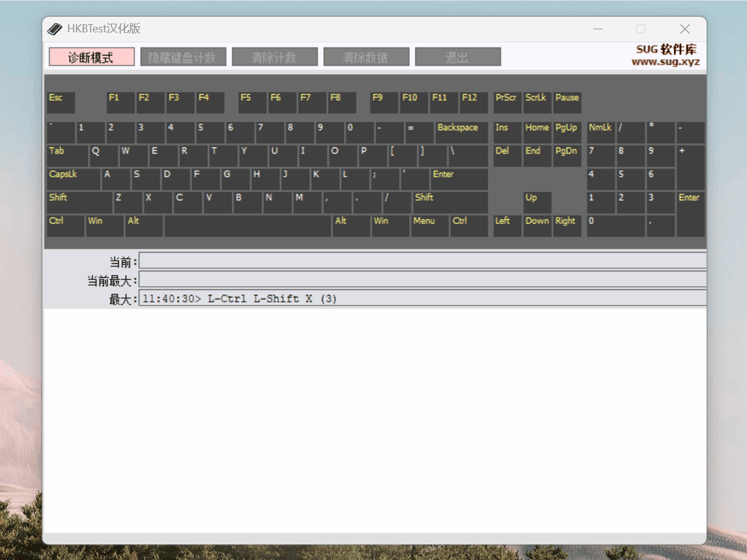Screen dimensions: 747x560
Task: Click the NmLk key on numpad
Action: (601, 133)
